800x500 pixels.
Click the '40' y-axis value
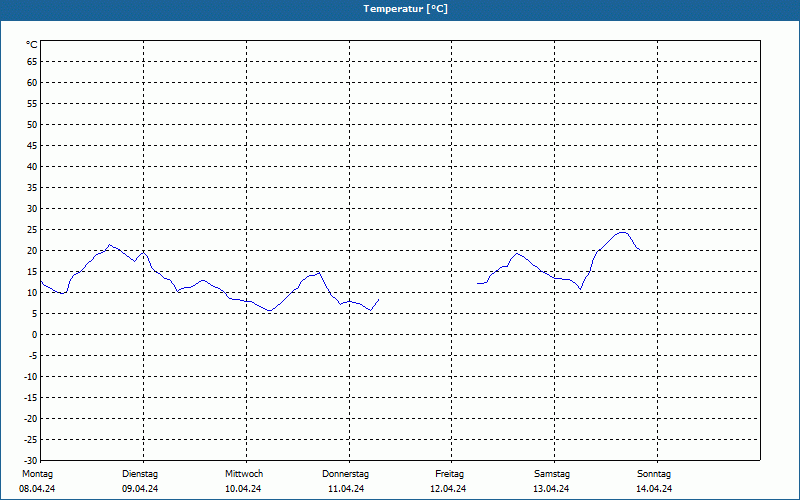32,167
